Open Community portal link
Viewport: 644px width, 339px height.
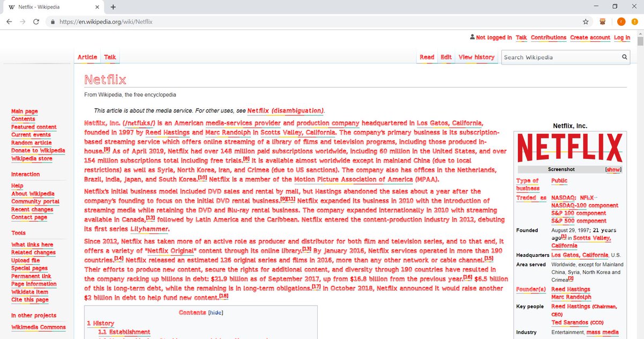click(35, 202)
